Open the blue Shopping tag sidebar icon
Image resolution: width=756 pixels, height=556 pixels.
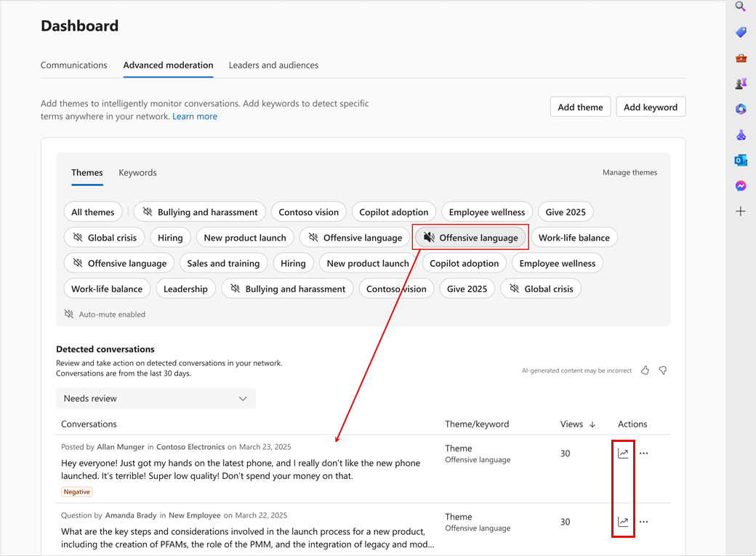[741, 32]
